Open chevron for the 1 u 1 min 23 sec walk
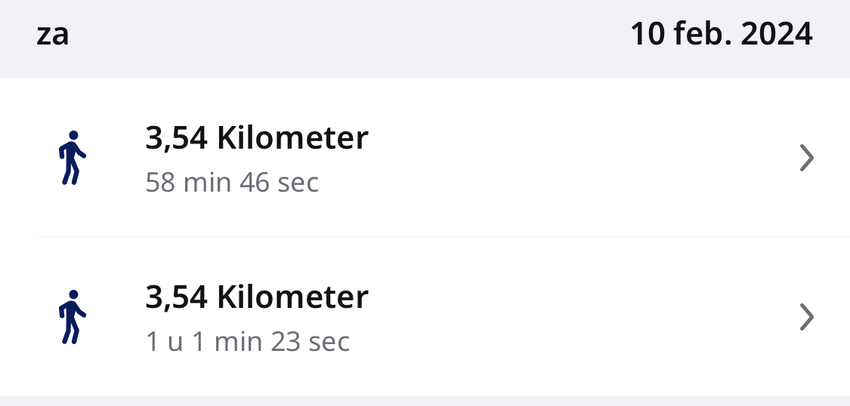 808,317
